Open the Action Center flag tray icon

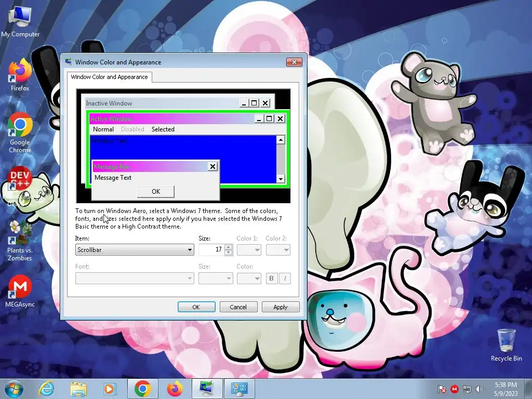[x=442, y=389]
